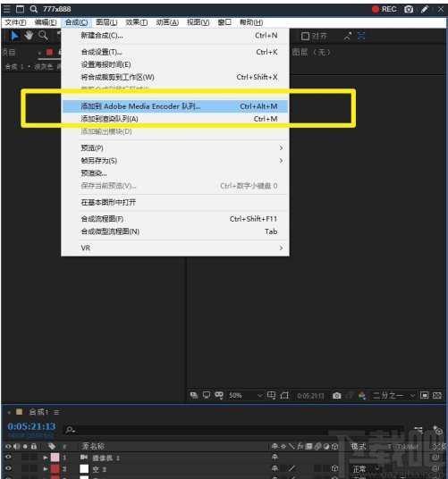The height and width of the screenshot is (479, 448).
Task: Open the 合成1 timeline panel menu
Action: (56, 412)
